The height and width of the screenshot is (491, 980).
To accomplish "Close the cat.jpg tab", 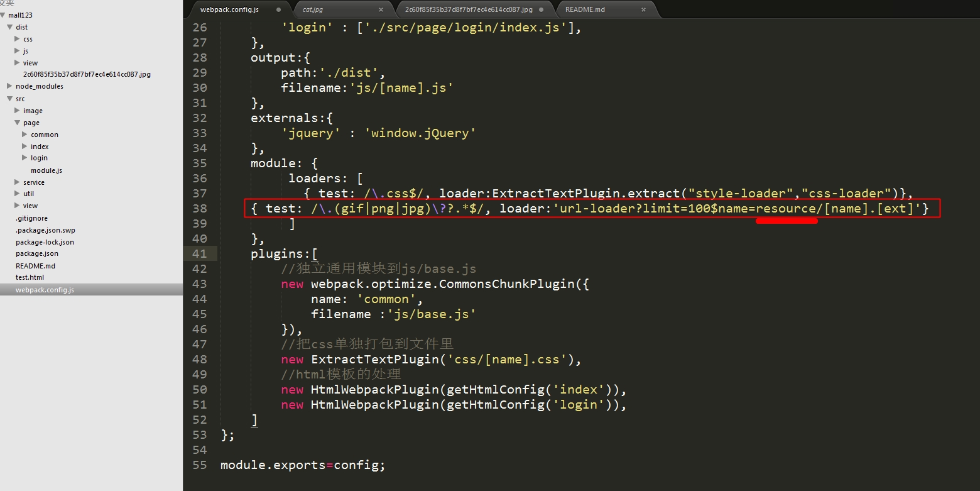I will [x=381, y=10].
